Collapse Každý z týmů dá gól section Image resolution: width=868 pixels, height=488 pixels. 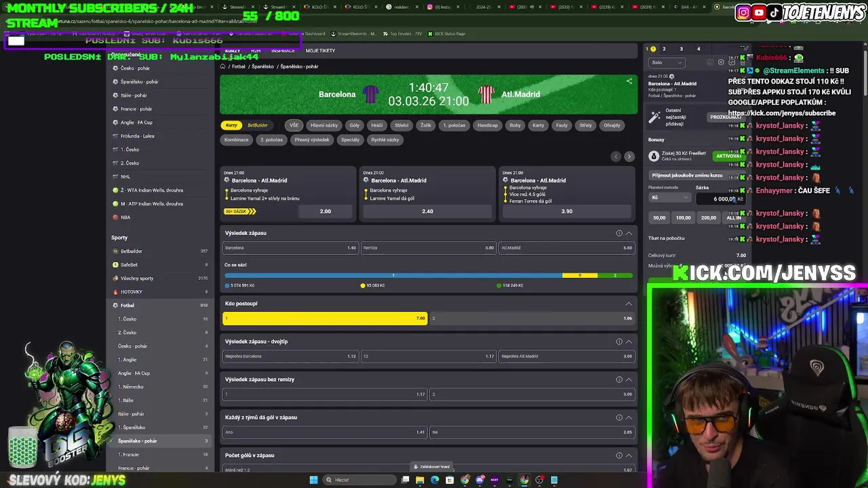click(x=629, y=418)
